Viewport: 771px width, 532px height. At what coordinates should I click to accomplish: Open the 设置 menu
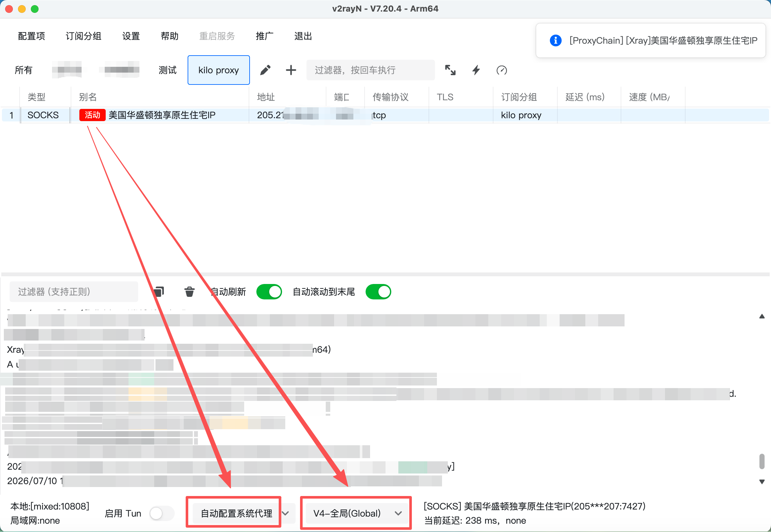[131, 36]
